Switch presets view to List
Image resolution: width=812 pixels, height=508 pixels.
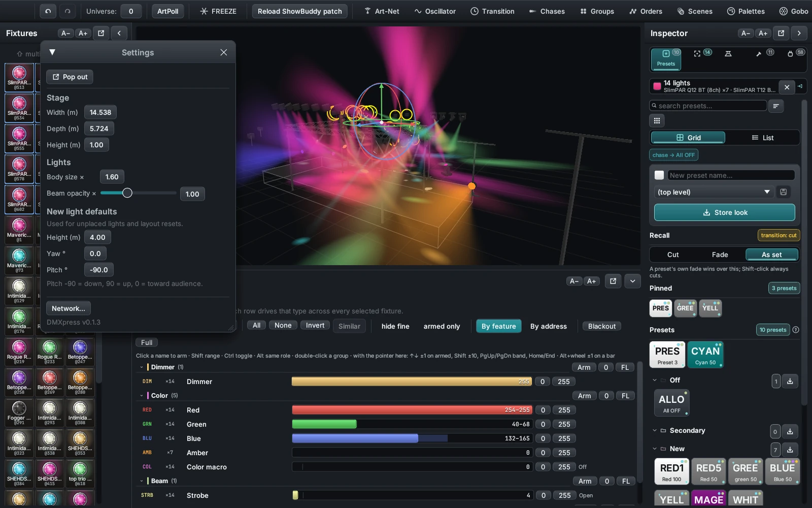762,138
